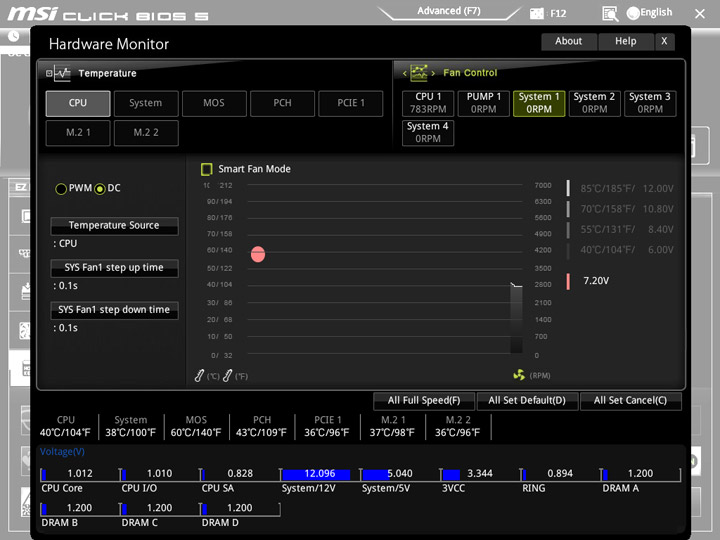
Task: Close Hardware Monitor with X button
Action: (x=664, y=41)
